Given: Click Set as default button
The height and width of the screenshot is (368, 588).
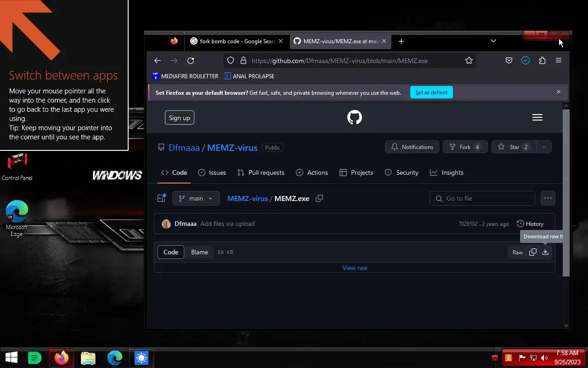Looking at the screenshot, I should point(431,92).
